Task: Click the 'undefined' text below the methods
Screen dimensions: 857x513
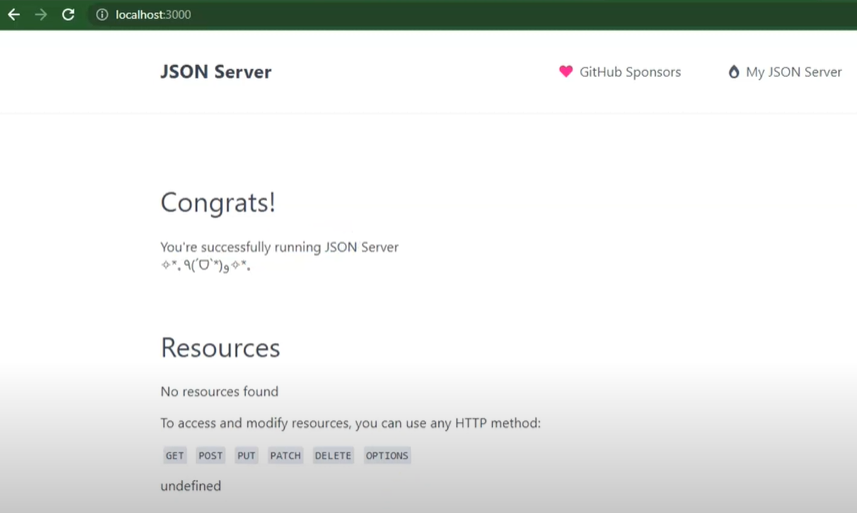Action: (191, 486)
